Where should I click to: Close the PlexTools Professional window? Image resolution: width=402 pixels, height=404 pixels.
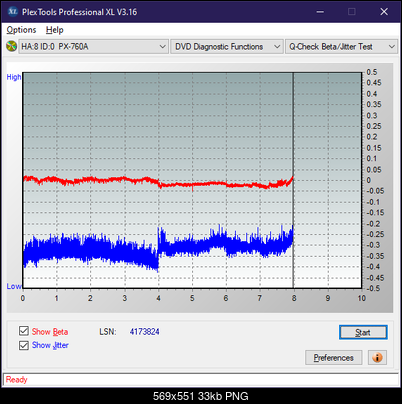point(384,12)
